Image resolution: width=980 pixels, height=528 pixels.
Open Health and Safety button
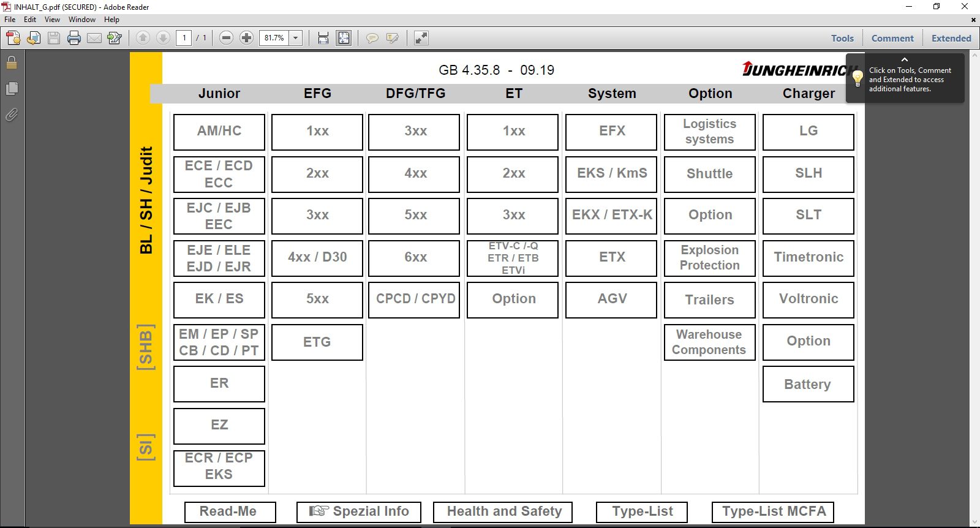coord(503,512)
